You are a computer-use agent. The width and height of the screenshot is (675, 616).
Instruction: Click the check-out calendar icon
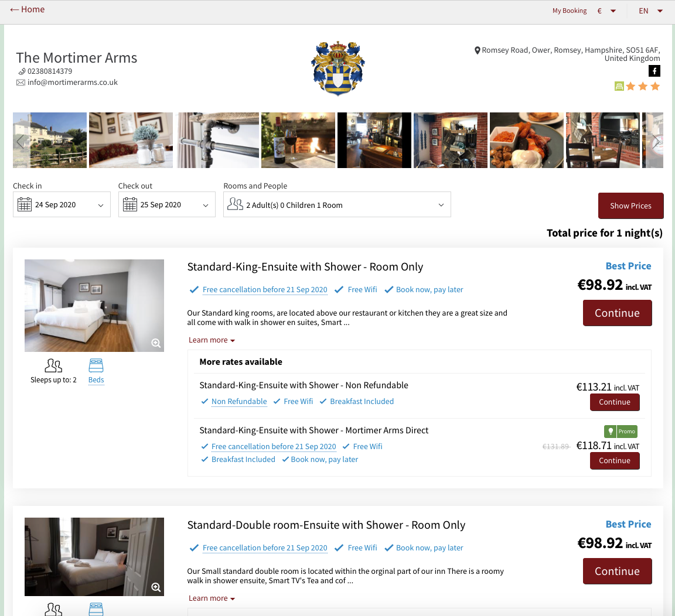point(130,205)
